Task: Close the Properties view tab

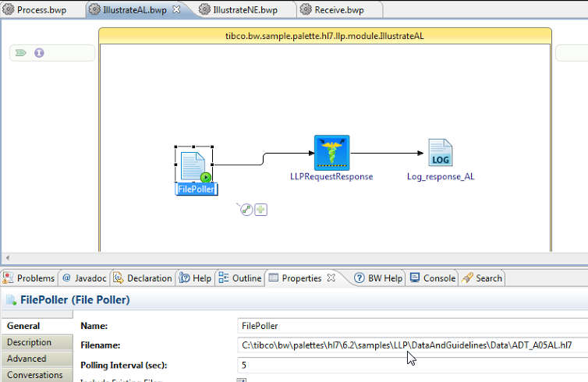Action: (331, 278)
